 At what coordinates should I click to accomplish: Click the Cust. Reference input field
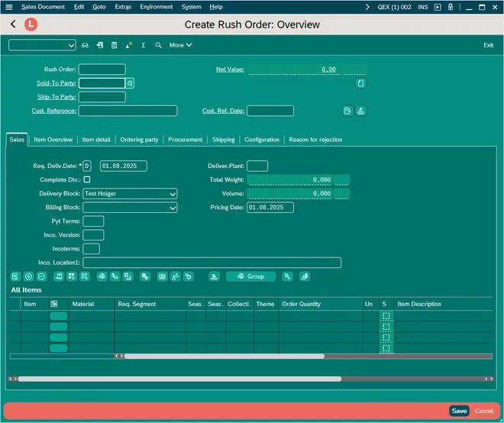click(x=128, y=111)
